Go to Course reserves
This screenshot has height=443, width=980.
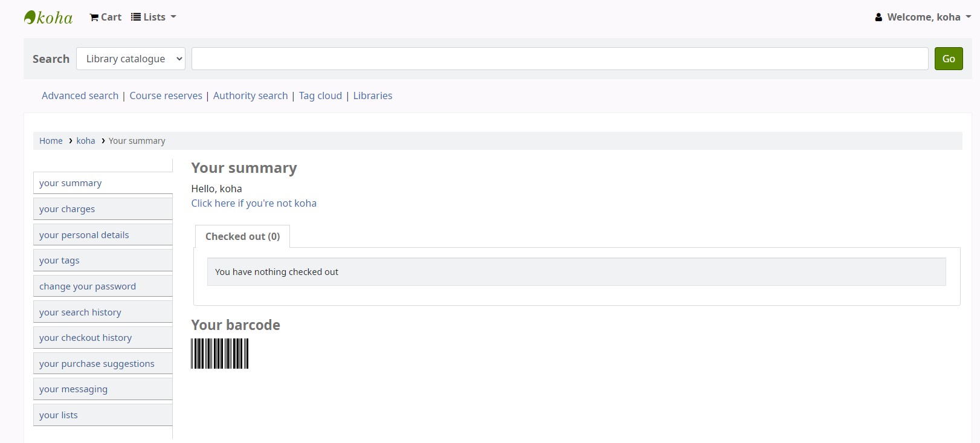(166, 95)
